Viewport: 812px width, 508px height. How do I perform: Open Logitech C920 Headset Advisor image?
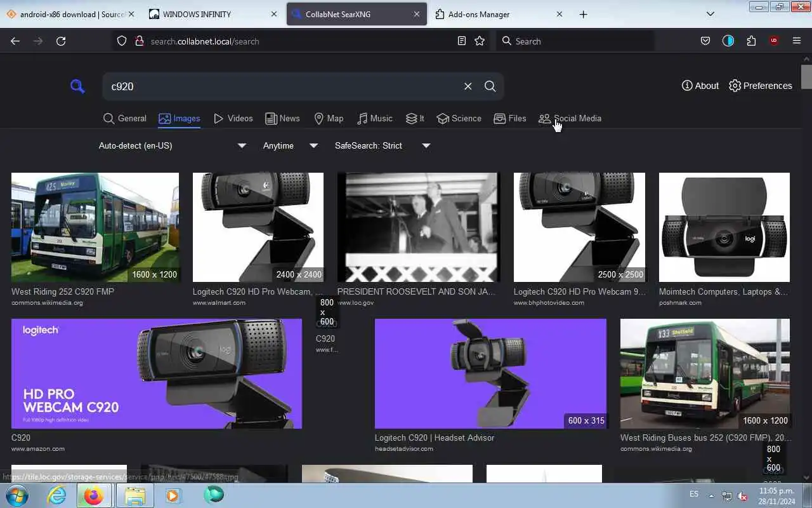(490, 373)
